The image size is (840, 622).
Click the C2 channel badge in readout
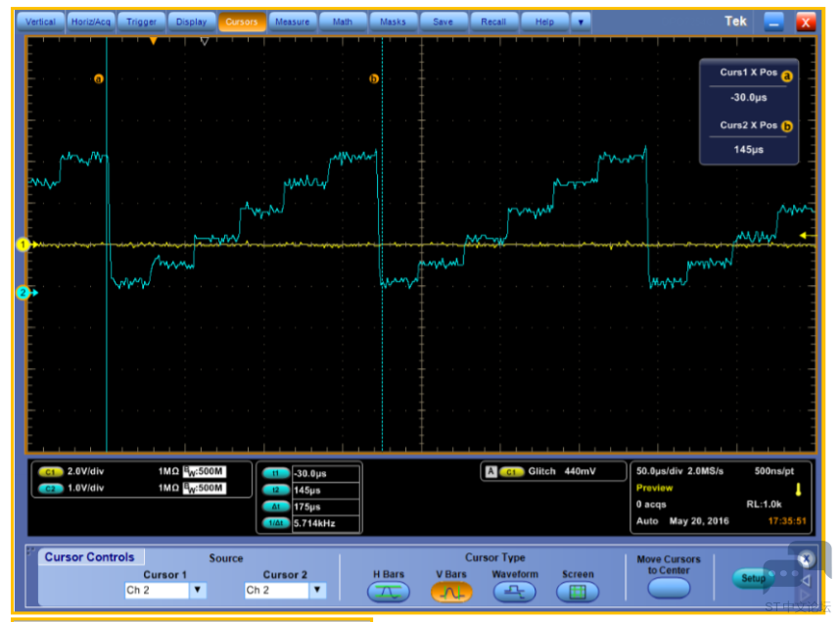(50, 487)
